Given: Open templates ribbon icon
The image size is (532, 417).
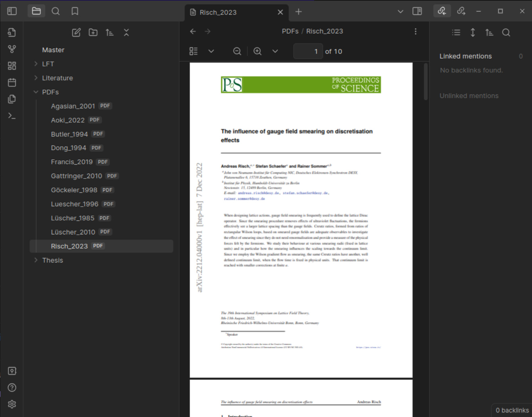Looking at the screenshot, I should (12, 99).
